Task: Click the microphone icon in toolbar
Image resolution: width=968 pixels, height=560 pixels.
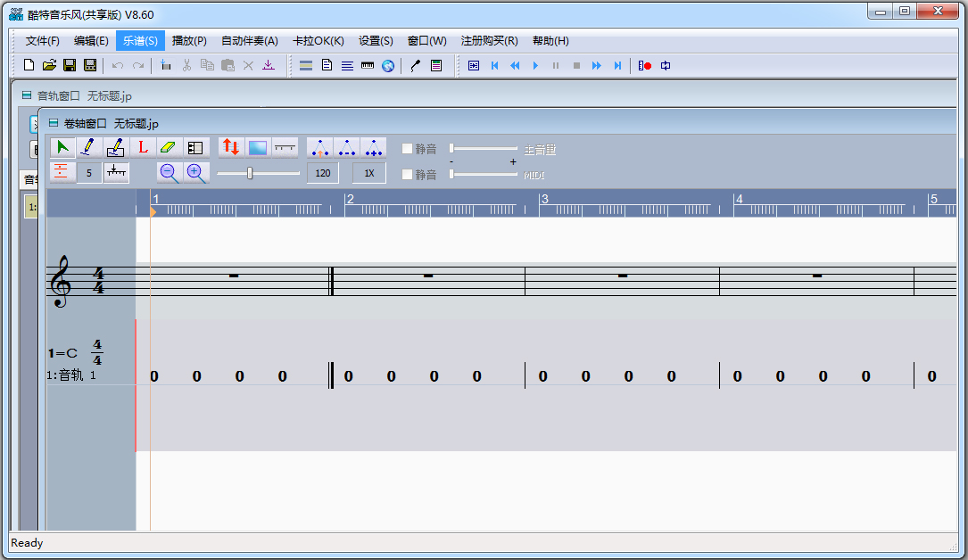Action: [415, 65]
